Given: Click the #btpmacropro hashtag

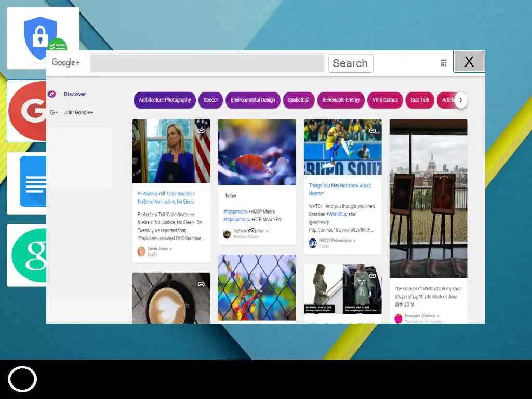Looking at the screenshot, I should point(237,220).
